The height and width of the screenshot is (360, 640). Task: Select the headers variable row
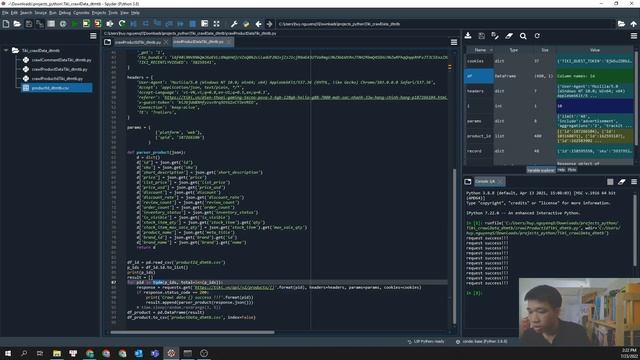pyautogui.click(x=549, y=91)
